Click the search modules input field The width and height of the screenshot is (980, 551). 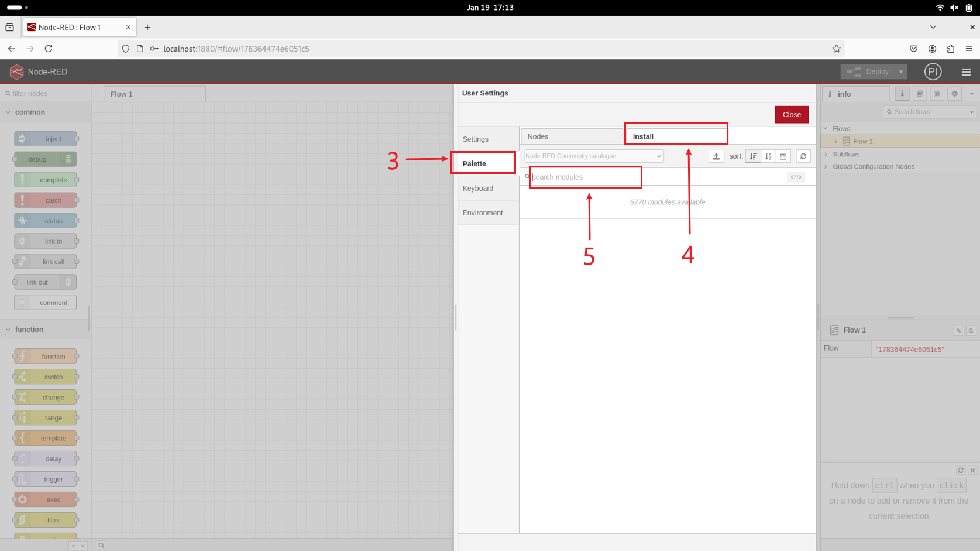tap(585, 177)
